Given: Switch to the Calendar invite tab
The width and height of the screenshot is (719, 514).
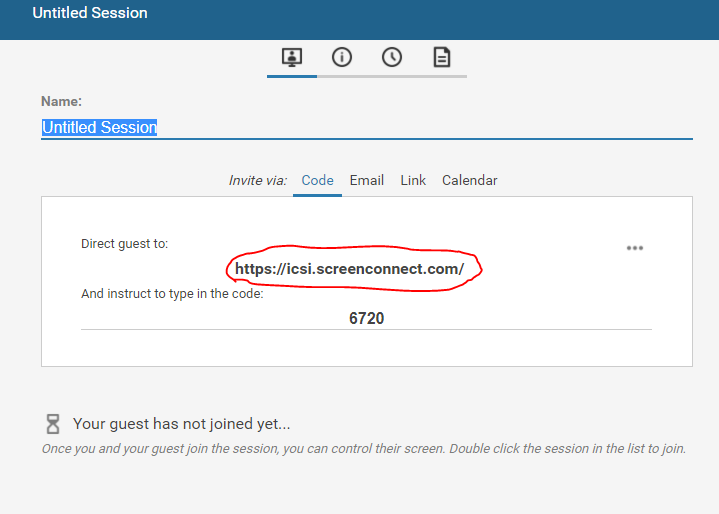Looking at the screenshot, I should (470, 180).
